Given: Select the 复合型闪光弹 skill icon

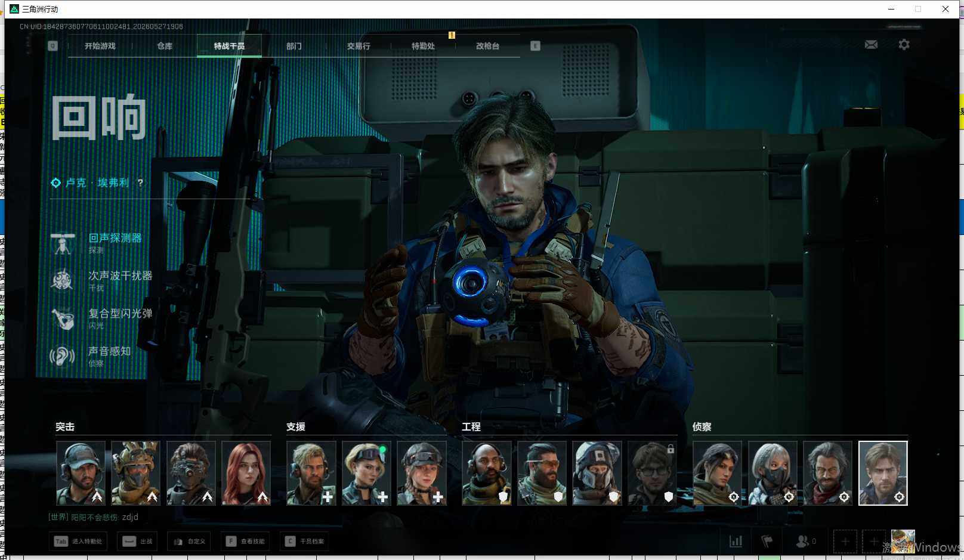Looking at the screenshot, I should tap(62, 318).
